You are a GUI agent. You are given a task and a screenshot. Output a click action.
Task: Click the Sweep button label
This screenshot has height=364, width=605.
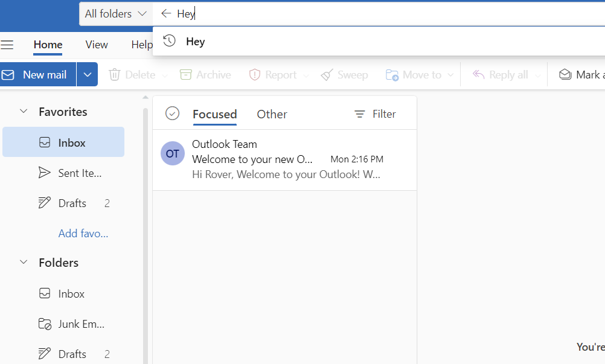click(353, 75)
